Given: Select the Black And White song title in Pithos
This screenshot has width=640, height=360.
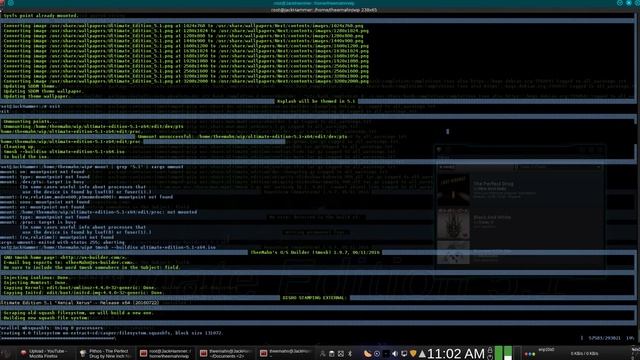Looking at the screenshot, I should pos(492,218).
